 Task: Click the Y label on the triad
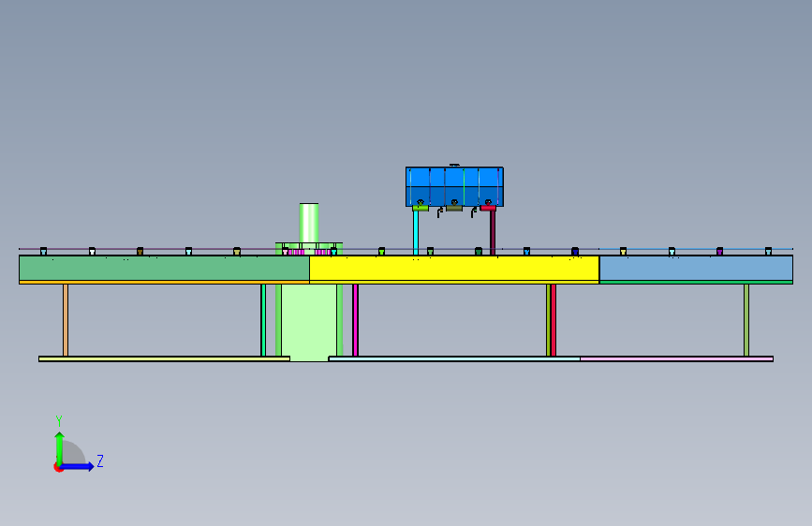coord(59,421)
